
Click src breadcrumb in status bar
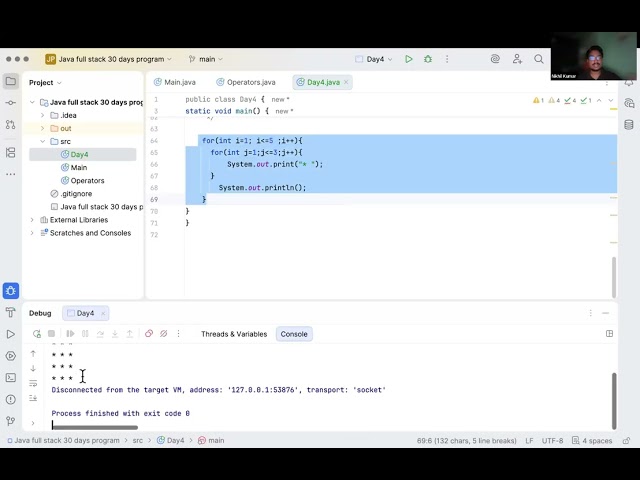tap(138, 440)
